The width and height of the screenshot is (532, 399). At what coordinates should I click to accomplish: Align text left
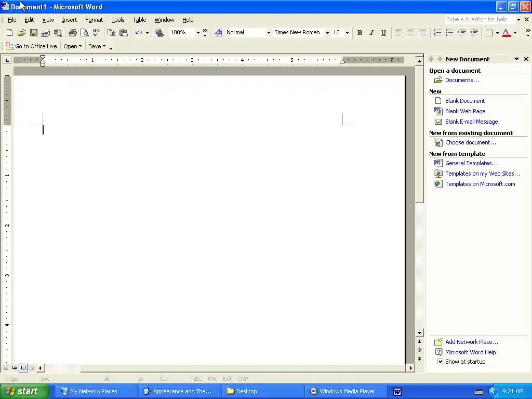click(x=398, y=33)
